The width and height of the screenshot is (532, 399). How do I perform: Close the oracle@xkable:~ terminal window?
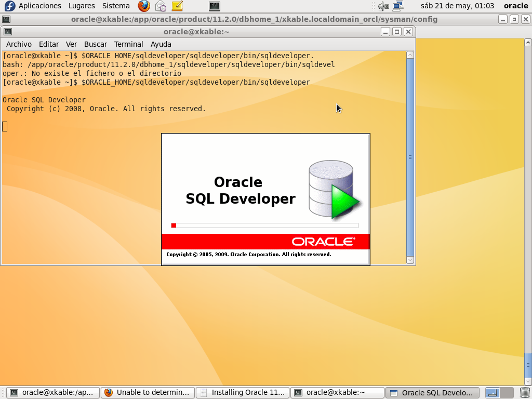408,32
